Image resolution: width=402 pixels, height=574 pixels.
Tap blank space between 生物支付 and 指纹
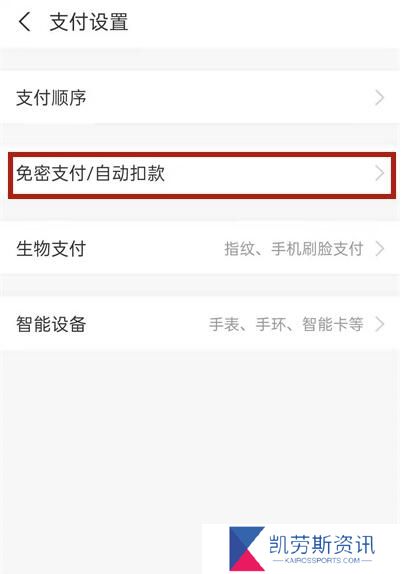[154, 249]
